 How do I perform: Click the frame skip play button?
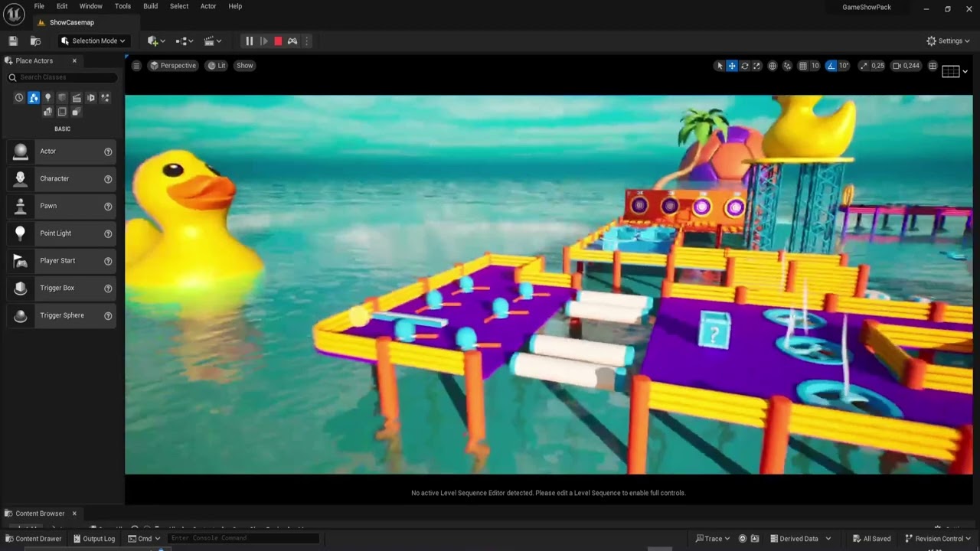pos(264,41)
